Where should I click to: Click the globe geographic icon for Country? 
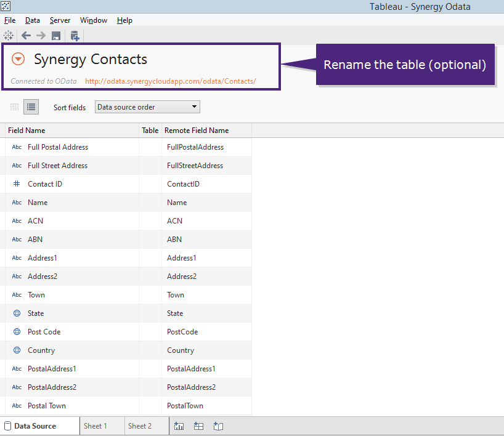(x=17, y=350)
